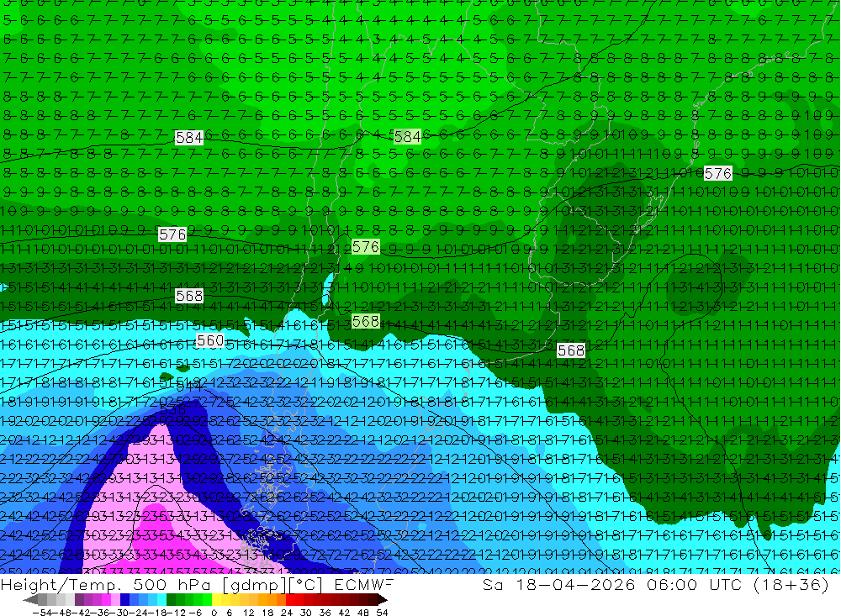
Task: Click the -54 value on the legend scale
Action: (x=42, y=613)
